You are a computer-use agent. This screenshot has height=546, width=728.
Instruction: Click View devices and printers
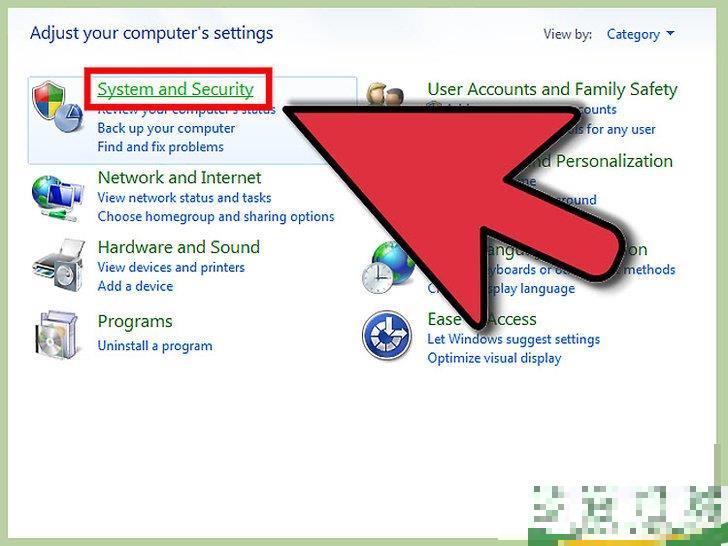(171, 267)
